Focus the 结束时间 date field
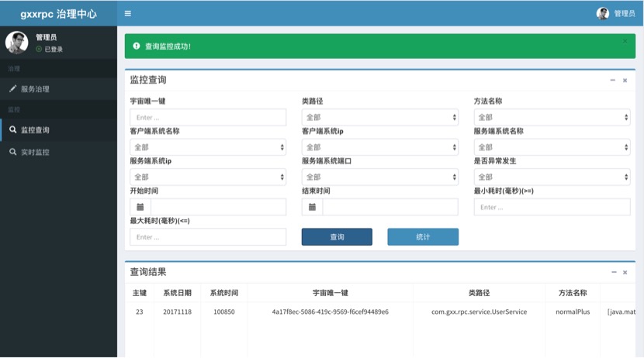Screen dimensions: 644x358 coord(390,207)
